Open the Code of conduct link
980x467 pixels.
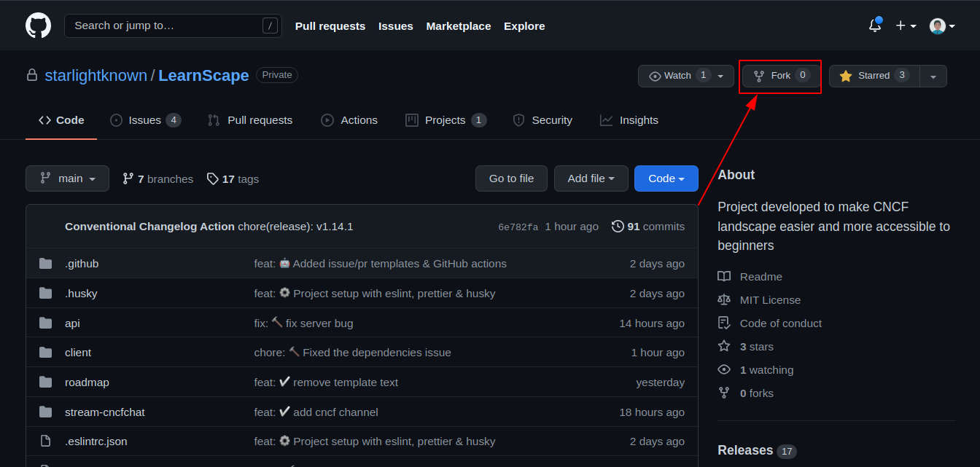(x=781, y=323)
